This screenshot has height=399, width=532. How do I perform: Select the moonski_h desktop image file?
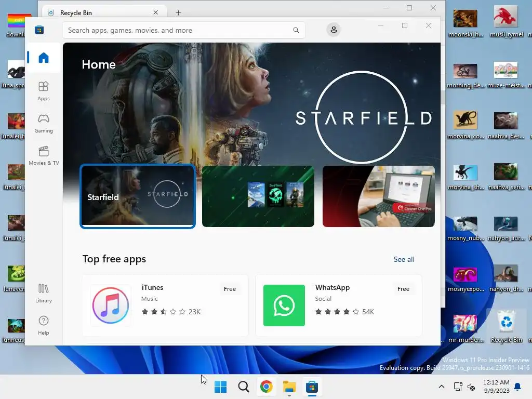[x=465, y=22]
